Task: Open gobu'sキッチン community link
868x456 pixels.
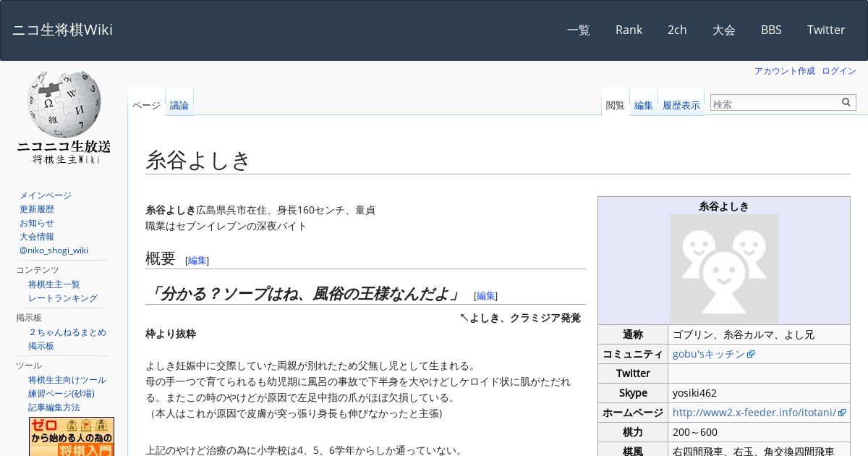Action: pyautogui.click(x=709, y=354)
